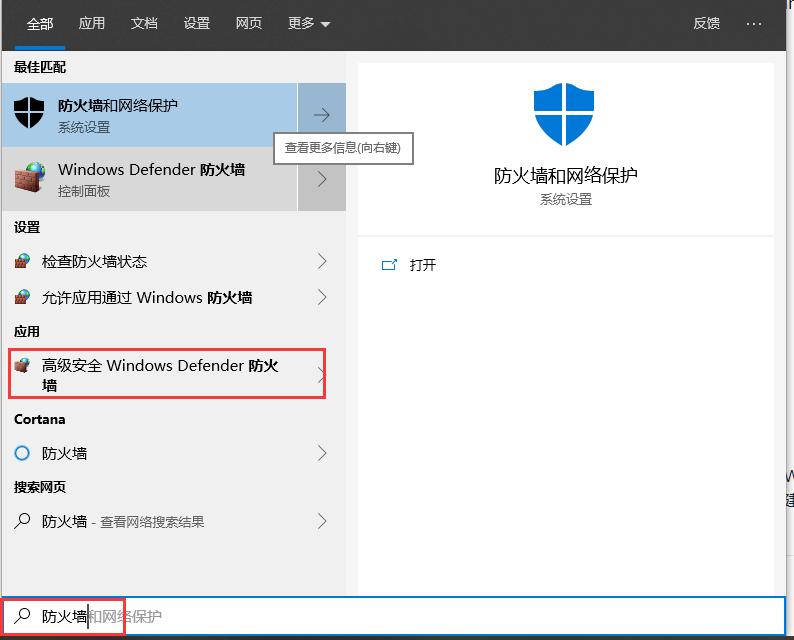Expand chevron for 允许应用通过 Windows 防火墙
794x640 pixels.
point(322,297)
